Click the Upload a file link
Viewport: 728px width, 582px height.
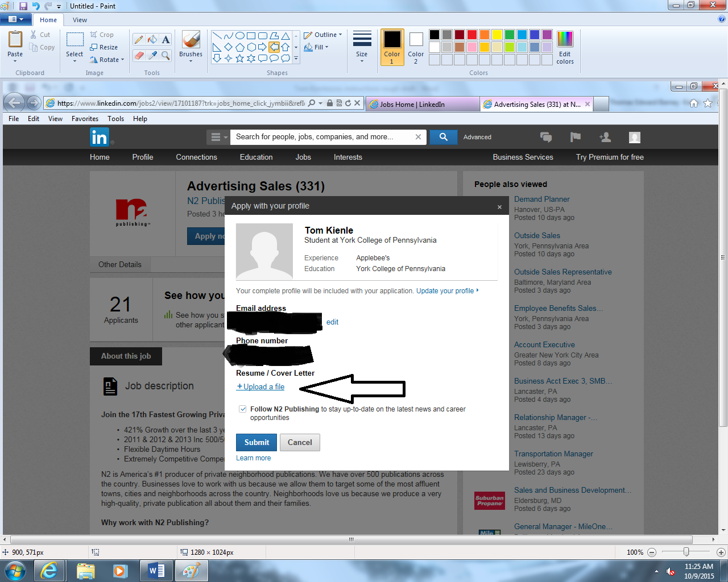pyautogui.click(x=260, y=386)
